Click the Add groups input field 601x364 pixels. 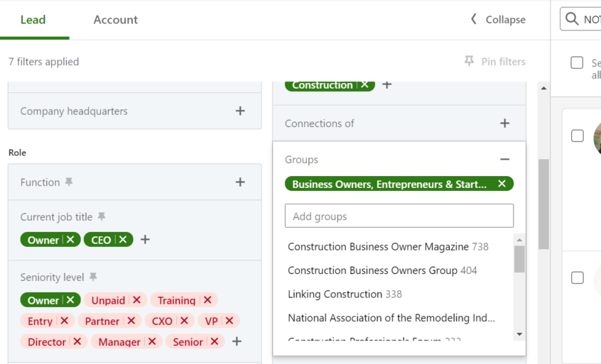click(399, 216)
